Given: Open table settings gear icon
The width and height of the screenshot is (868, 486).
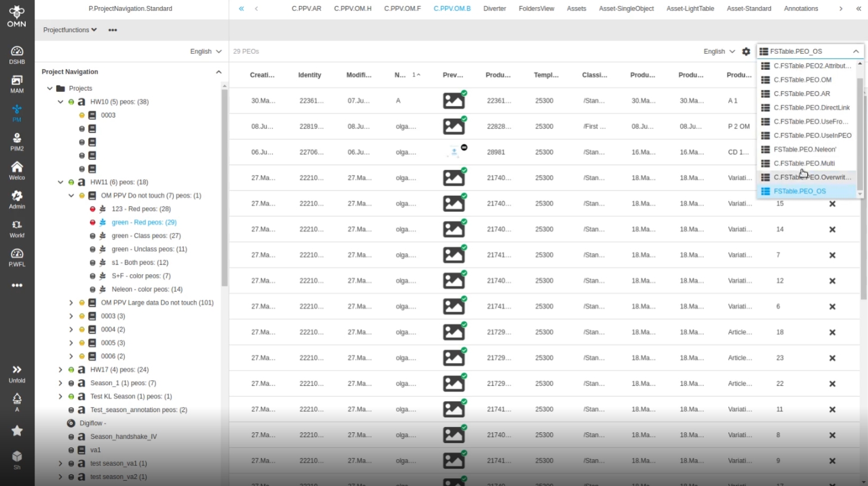Looking at the screenshot, I should pyautogui.click(x=746, y=51).
